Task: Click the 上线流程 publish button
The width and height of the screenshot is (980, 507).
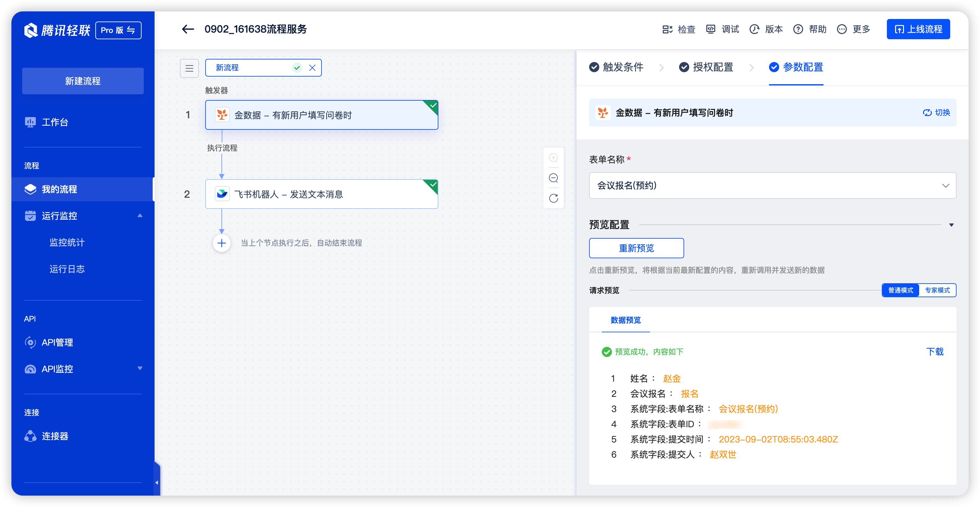Action: pyautogui.click(x=918, y=29)
